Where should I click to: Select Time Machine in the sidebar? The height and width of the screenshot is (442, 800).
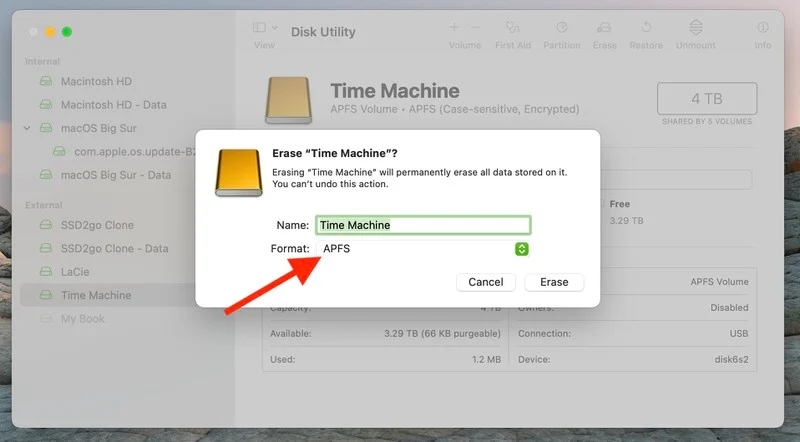[x=96, y=295]
